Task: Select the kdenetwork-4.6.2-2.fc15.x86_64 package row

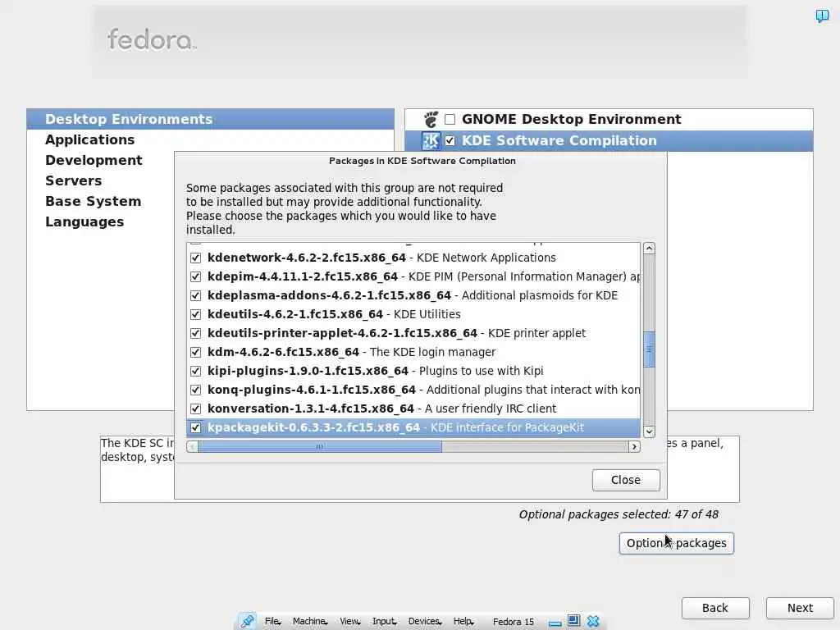Action: 413,258
